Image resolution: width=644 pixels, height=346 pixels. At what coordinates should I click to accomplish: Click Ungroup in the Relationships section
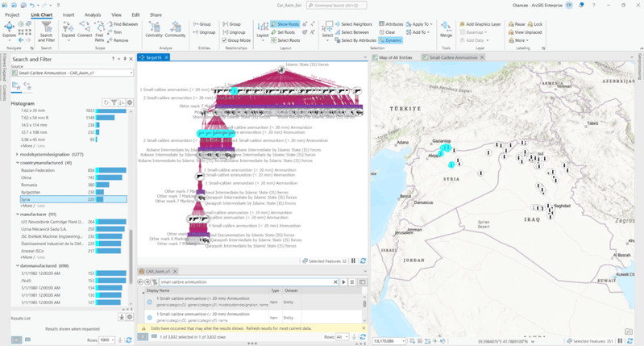[x=234, y=32]
